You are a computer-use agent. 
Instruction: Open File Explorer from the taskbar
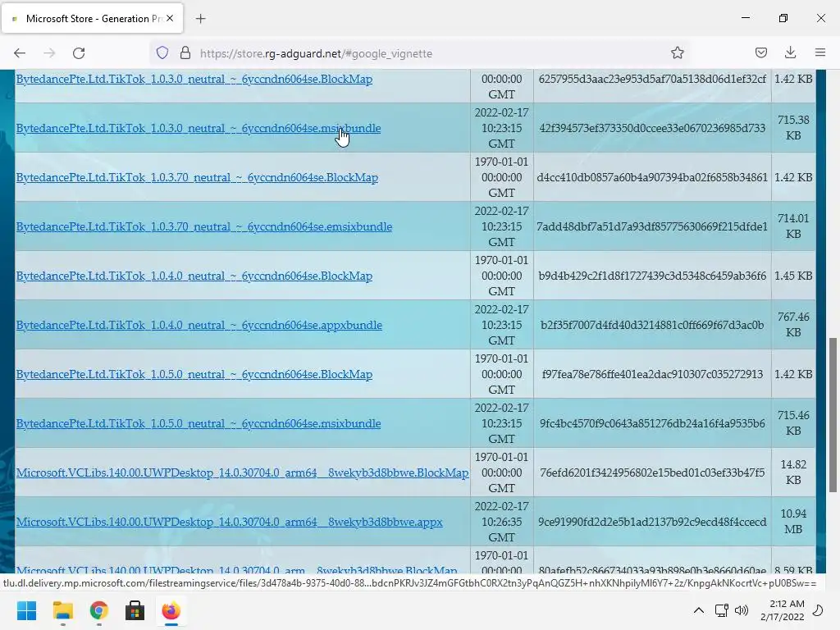tap(62, 610)
